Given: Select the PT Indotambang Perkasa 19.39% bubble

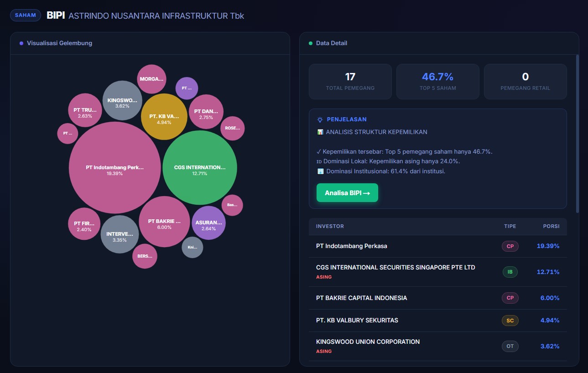Looking at the screenshot, I should click(x=115, y=167).
